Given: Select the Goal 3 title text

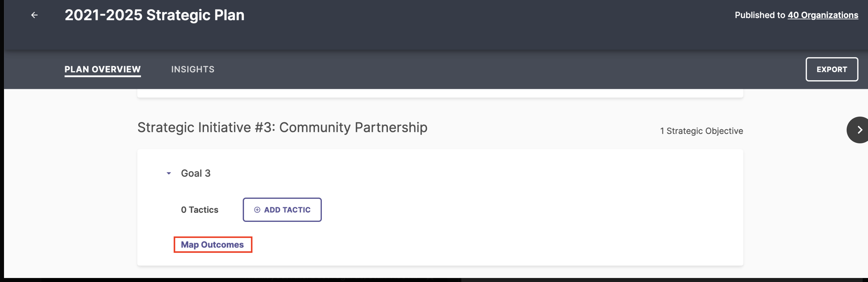Looking at the screenshot, I should coord(196,173).
